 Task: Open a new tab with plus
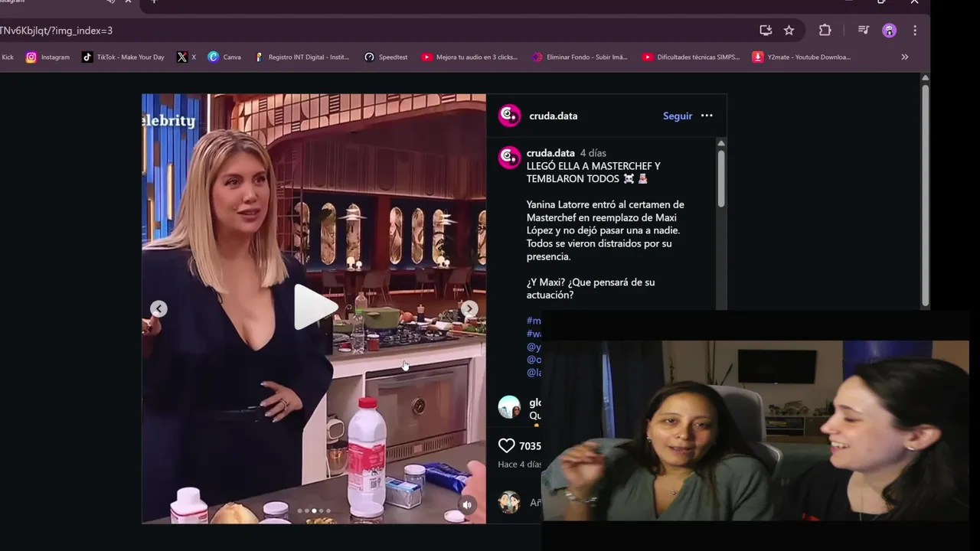153,1
